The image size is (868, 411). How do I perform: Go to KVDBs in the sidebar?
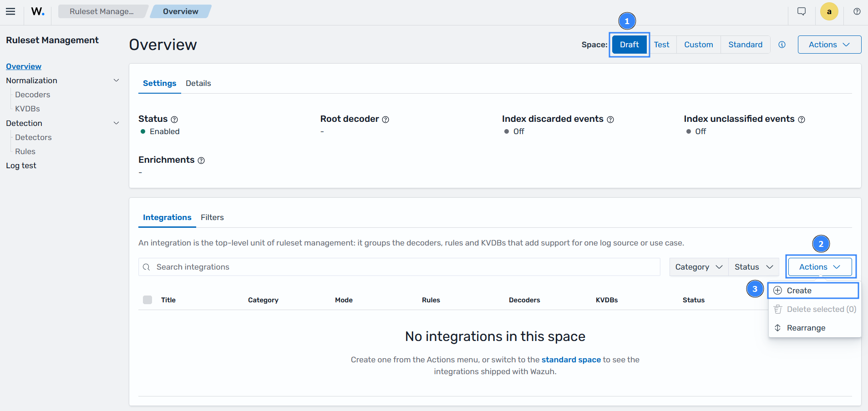tap(27, 109)
